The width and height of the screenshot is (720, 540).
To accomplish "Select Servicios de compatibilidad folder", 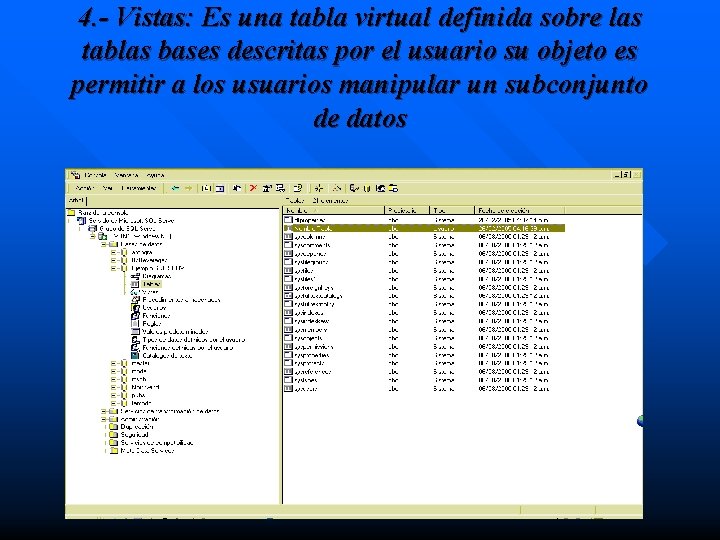I will [157, 443].
